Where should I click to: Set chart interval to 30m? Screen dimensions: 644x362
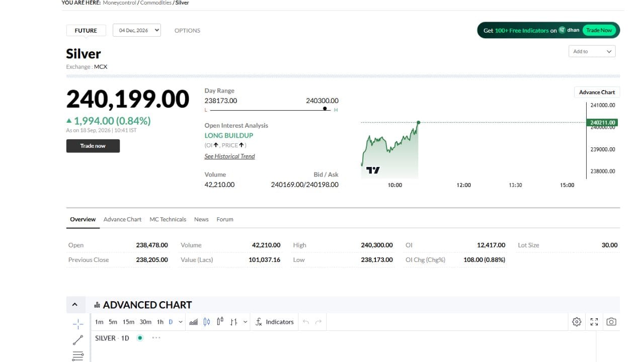tap(145, 322)
